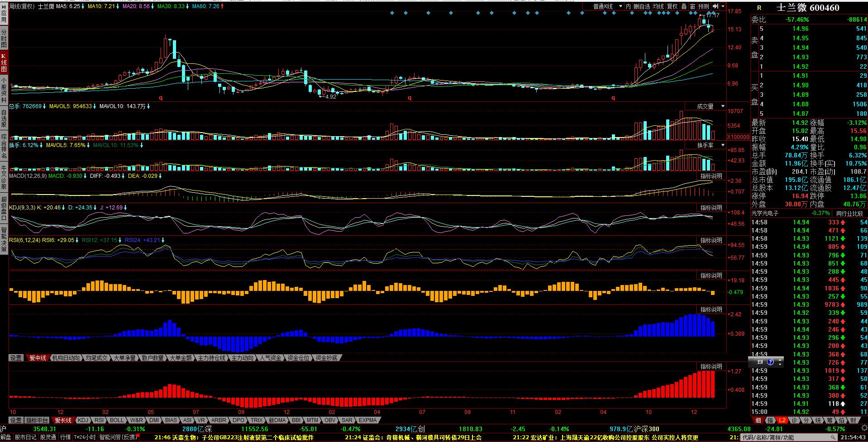
Task: Toggle the 预测 forecast option
Action: click(x=704, y=6)
